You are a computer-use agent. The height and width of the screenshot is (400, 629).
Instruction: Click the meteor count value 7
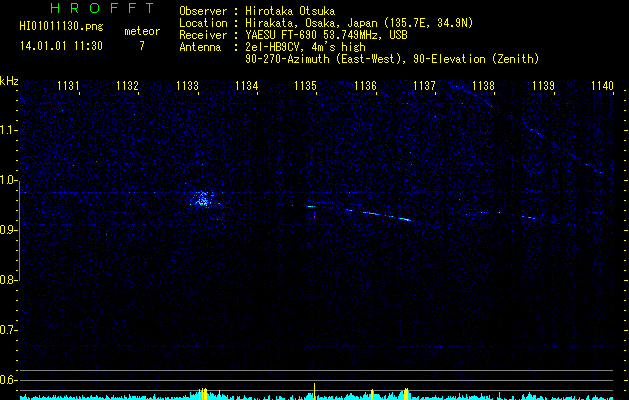coord(142,46)
